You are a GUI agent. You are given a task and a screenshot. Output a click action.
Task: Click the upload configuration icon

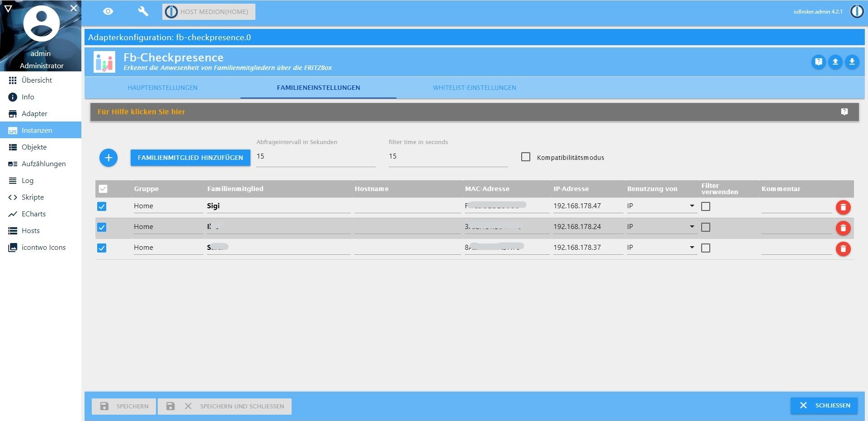835,61
